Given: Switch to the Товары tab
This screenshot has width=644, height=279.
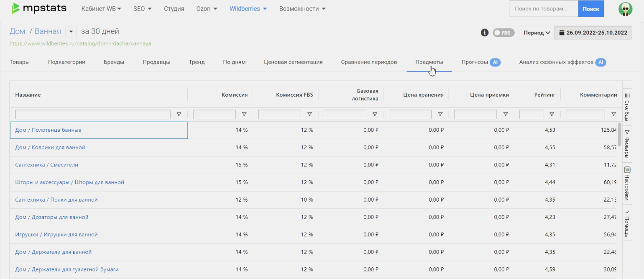Looking at the screenshot, I should 20,62.
